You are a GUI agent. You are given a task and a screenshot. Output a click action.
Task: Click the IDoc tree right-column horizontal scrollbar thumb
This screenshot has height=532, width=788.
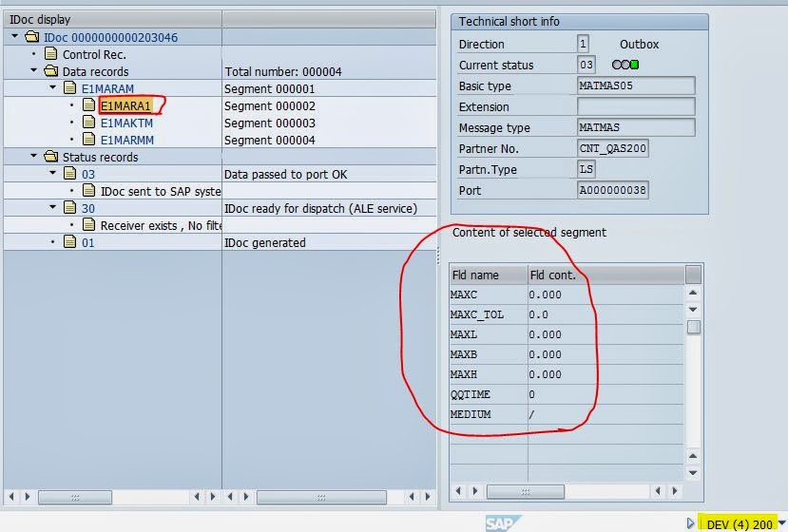click(321, 498)
